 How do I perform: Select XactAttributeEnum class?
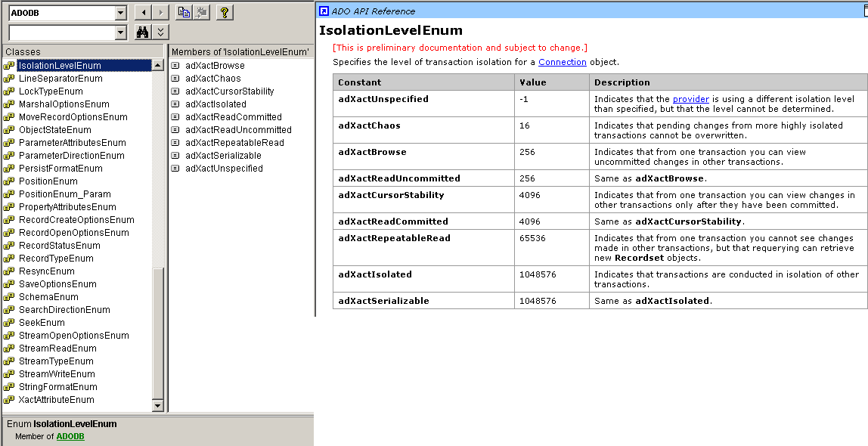click(56, 400)
